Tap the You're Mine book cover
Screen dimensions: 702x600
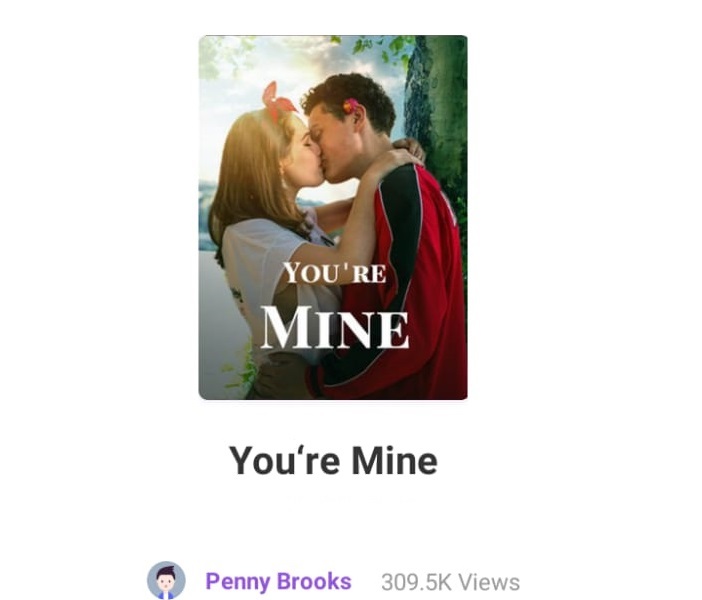click(333, 217)
